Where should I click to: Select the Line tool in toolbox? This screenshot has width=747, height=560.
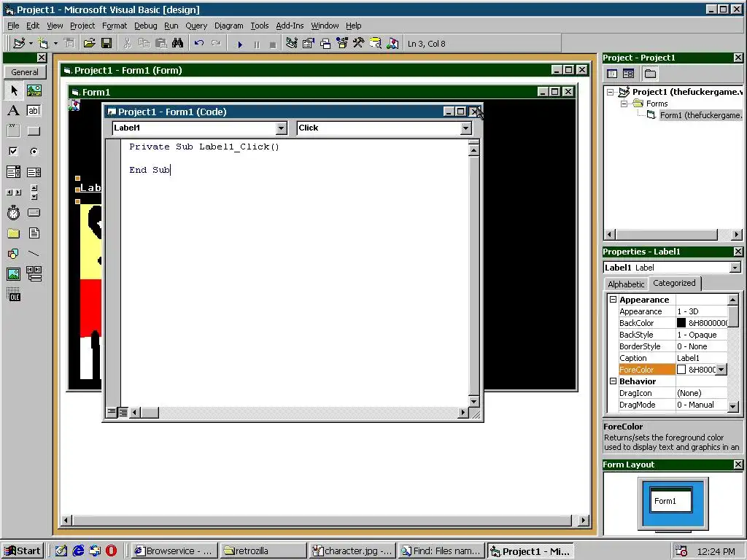coord(34,253)
